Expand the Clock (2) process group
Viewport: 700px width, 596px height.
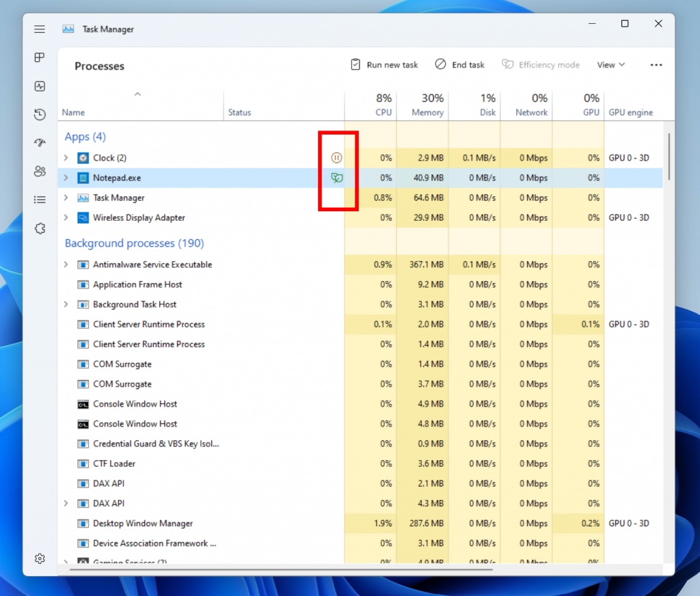pyautogui.click(x=65, y=157)
